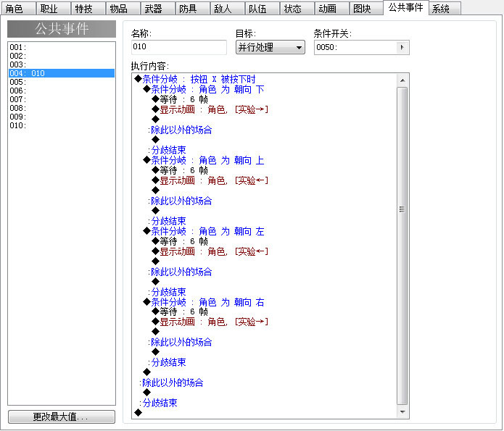The width and height of the screenshot is (504, 431).
Task: Select 显示动画 command under 朝向 左
Action: (x=210, y=251)
